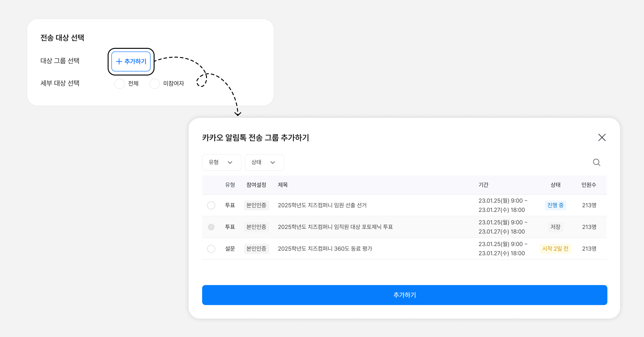Click the 시작 2일 전 status badge
This screenshot has width=644, height=337.
[x=555, y=249]
